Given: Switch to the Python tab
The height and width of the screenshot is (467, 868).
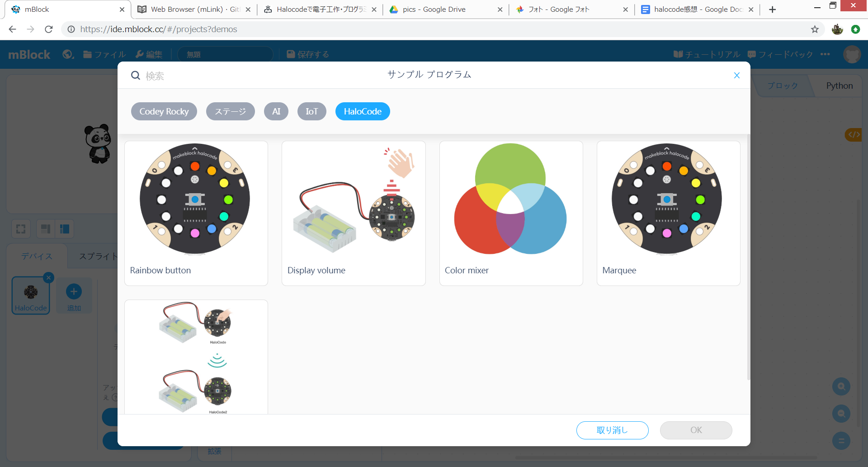Looking at the screenshot, I should (840, 86).
